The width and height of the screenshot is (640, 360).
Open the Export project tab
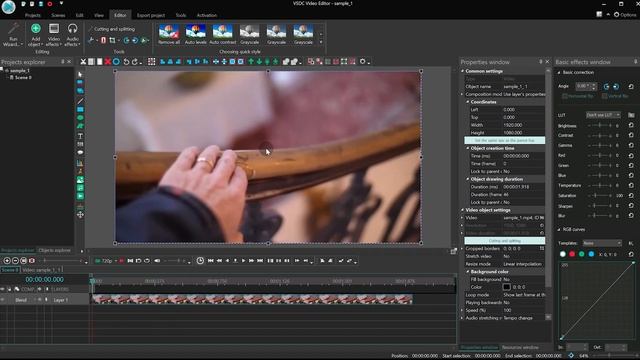tap(151, 15)
